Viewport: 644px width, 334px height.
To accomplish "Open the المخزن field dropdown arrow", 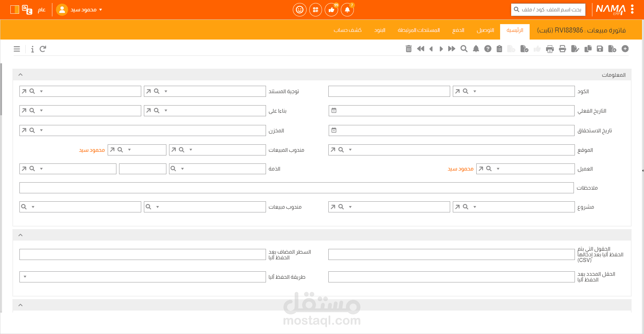I will point(41,130).
